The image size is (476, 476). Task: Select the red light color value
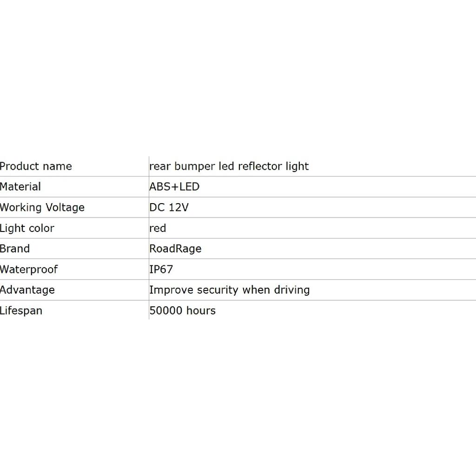[158, 228]
